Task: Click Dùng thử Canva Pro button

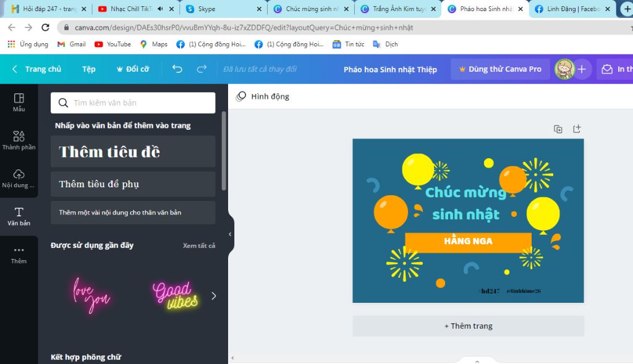Action: 501,69
